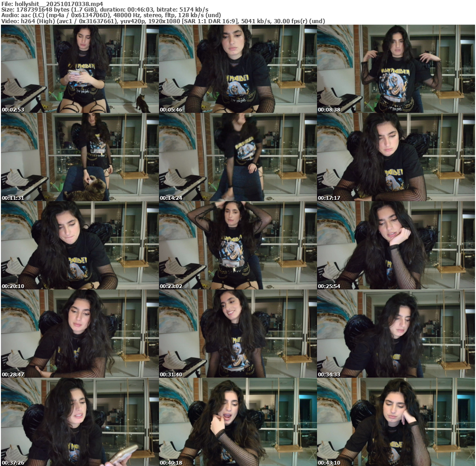Click the frame at 00:17:17
Viewport: 476px width, 466px height.
[x=396, y=157]
